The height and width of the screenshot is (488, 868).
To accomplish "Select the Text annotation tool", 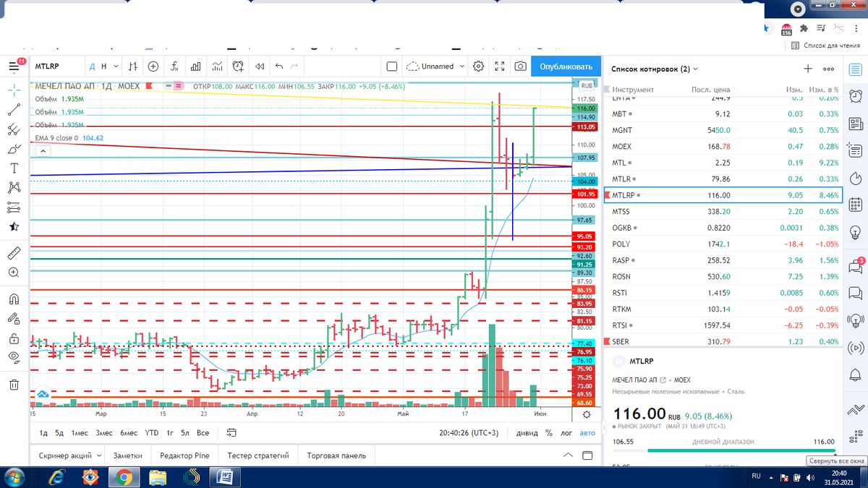I will tap(14, 168).
